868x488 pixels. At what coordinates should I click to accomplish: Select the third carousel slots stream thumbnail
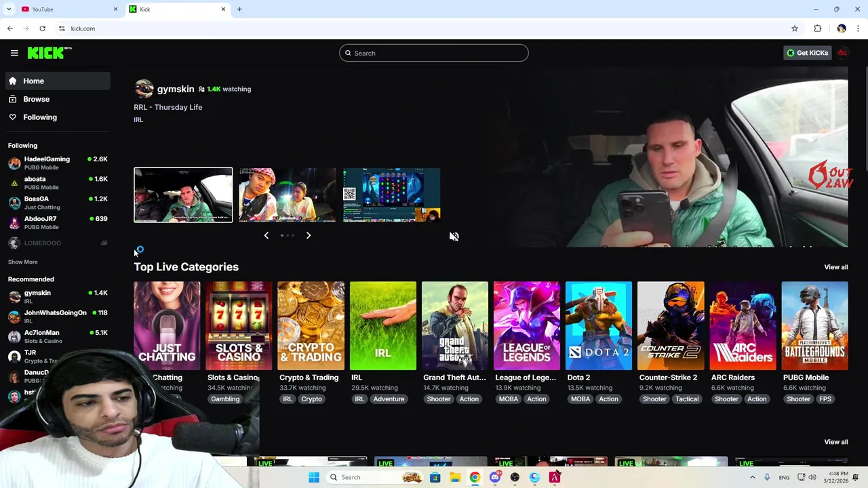(391, 195)
